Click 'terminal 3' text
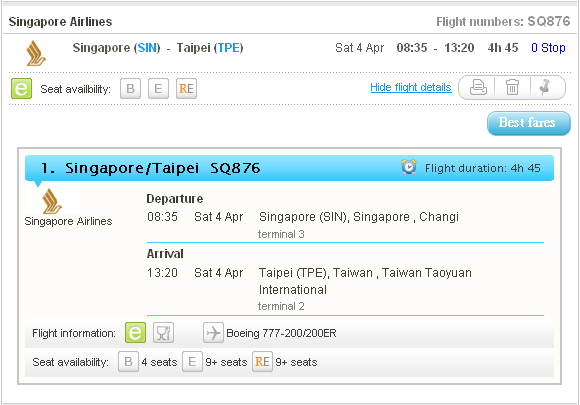This screenshot has width=580, height=405. click(x=281, y=234)
